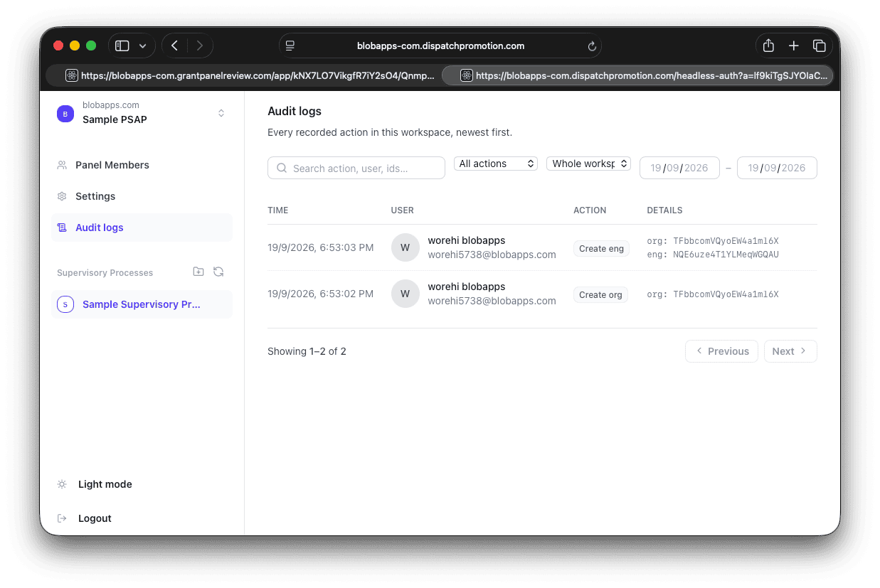Image resolution: width=880 pixels, height=588 pixels.
Task: Toggle Light mode
Action: coord(142,484)
